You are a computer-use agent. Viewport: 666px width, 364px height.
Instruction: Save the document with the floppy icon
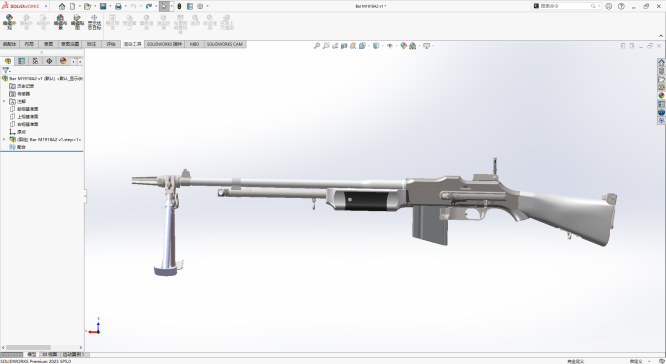coord(103,6)
